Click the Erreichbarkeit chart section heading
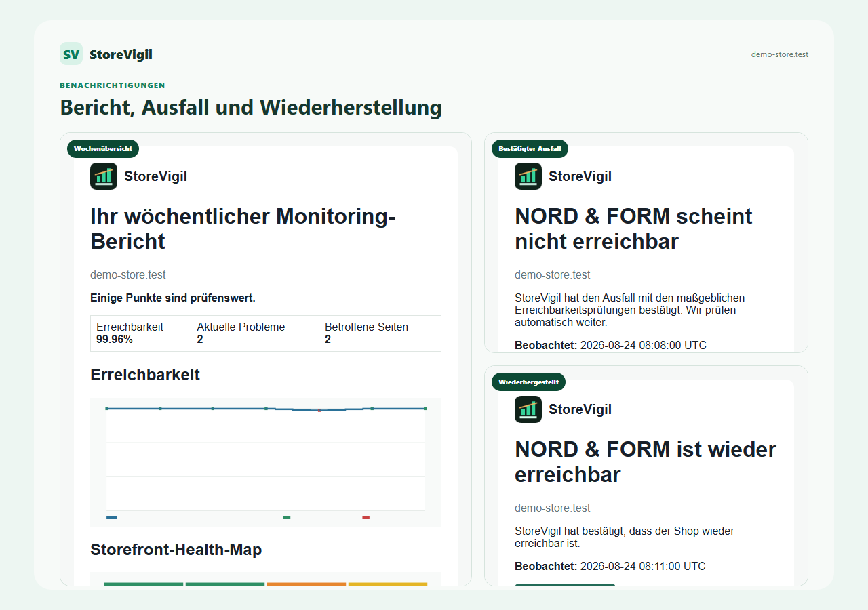 [145, 375]
